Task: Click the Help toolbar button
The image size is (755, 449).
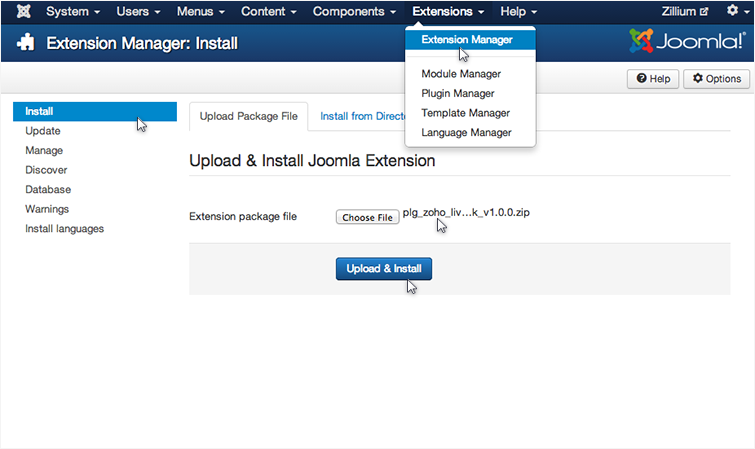Action: click(x=653, y=79)
